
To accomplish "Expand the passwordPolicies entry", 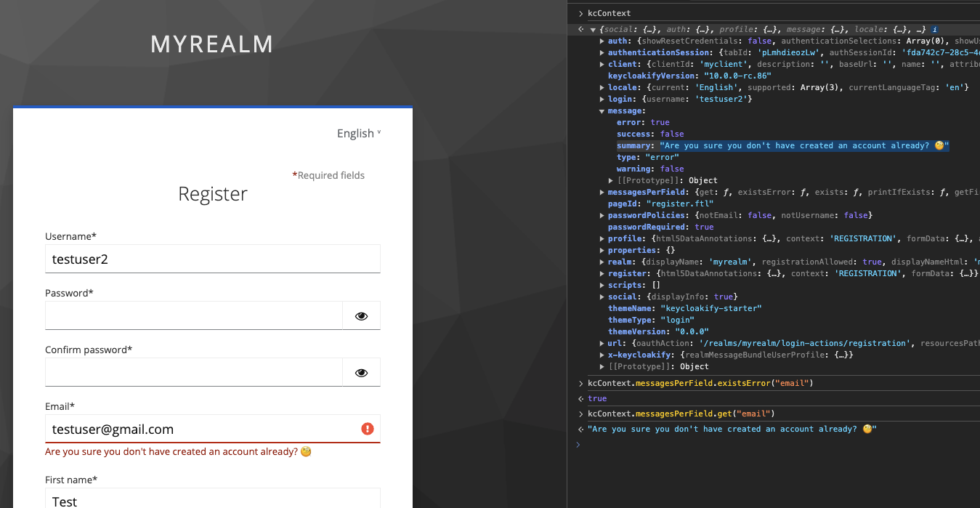I will pyautogui.click(x=602, y=216).
